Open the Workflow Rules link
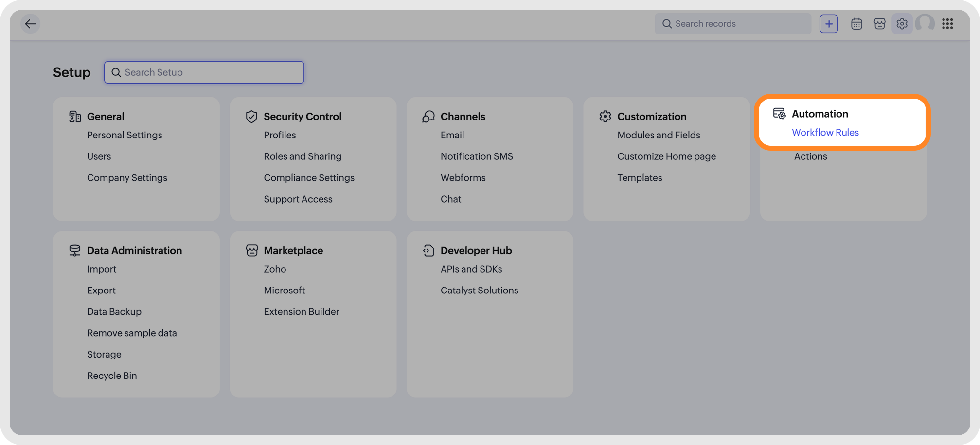This screenshot has height=445, width=980. pyautogui.click(x=825, y=133)
